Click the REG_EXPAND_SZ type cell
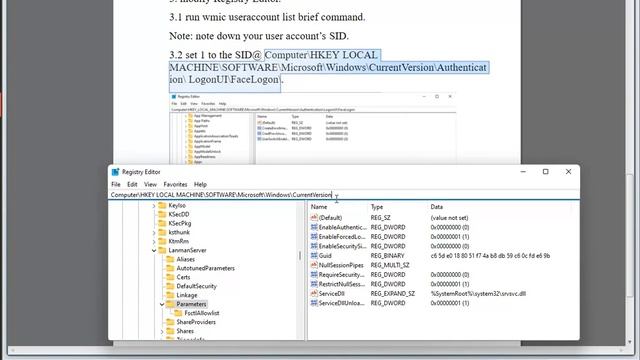 393,293
